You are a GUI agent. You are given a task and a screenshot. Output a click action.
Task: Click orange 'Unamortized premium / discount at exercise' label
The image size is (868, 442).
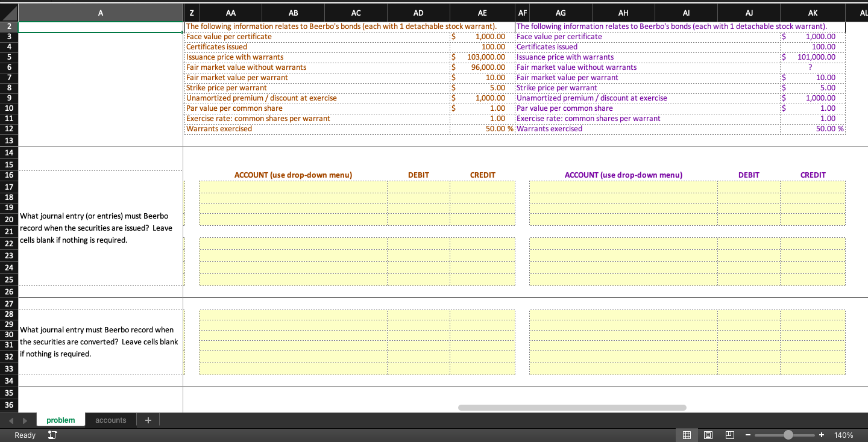(x=262, y=98)
